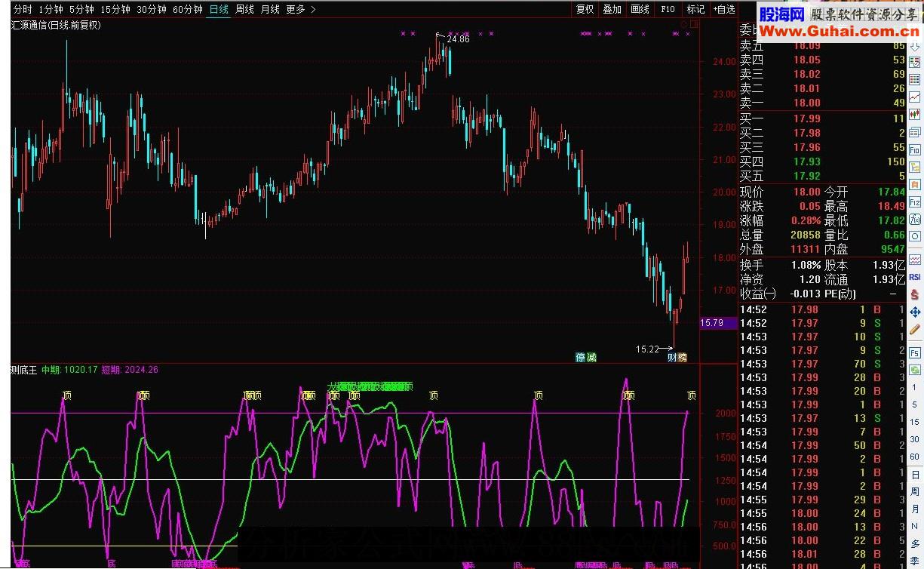This screenshot has width=924, height=569.
Task: Switch to 5分钟 tab
Action: point(81,9)
